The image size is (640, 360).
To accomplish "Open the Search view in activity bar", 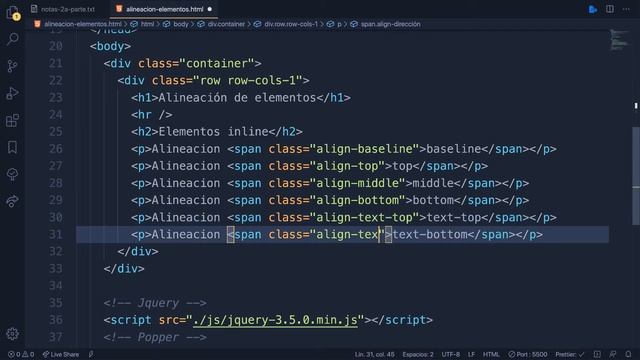I will (13, 39).
